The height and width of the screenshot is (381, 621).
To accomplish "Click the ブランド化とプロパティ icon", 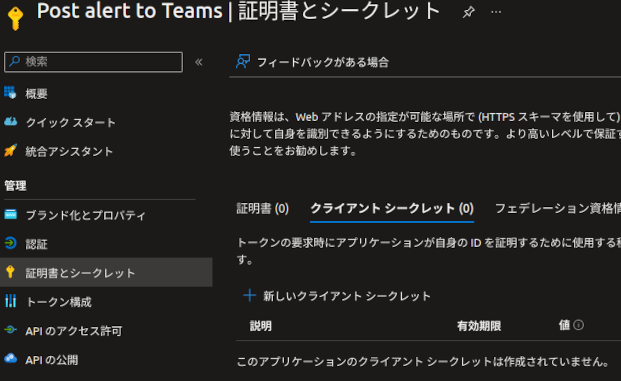I will pyautogui.click(x=11, y=214).
